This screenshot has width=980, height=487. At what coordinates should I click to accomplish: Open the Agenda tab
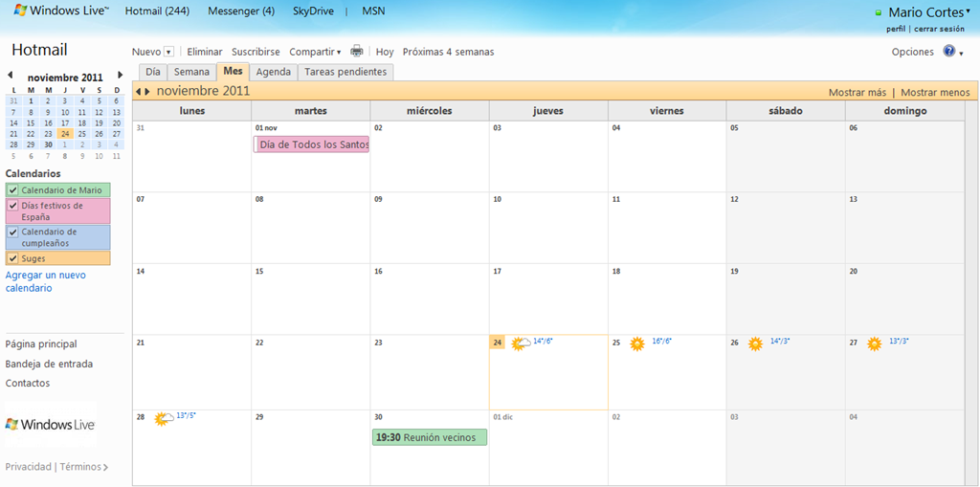pyautogui.click(x=274, y=72)
